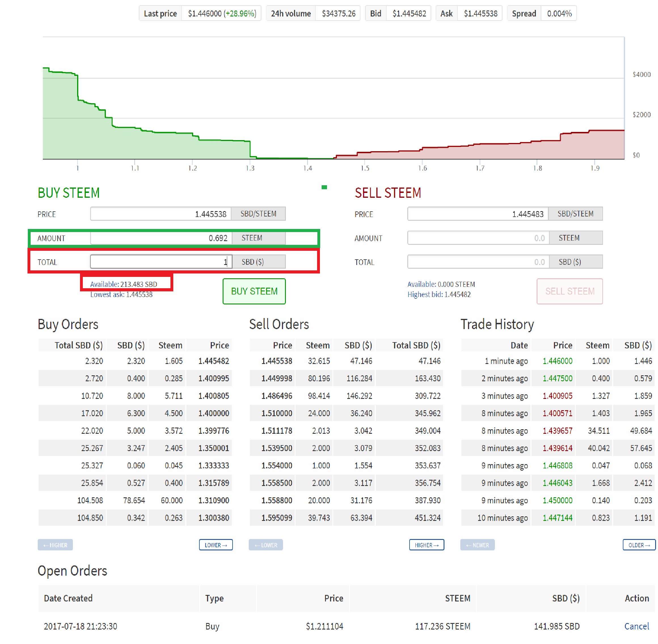Click open order amount 117.236 STEEM

[443, 626]
